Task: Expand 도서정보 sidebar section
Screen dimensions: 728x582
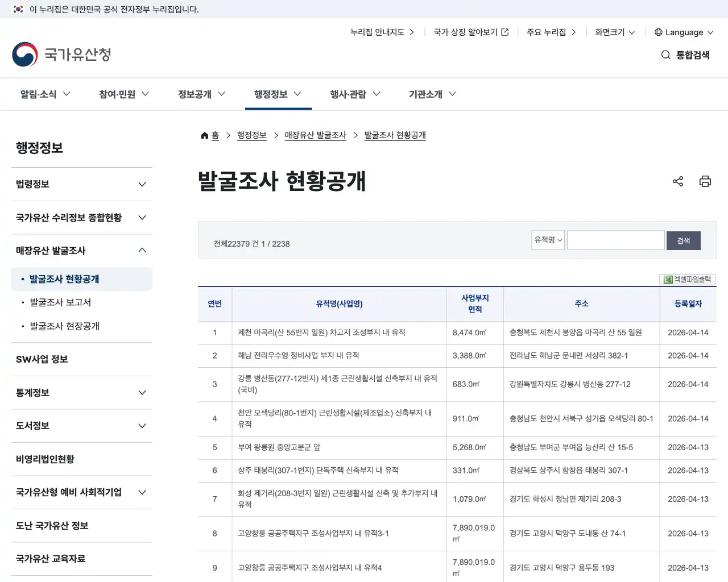Action: pyautogui.click(x=82, y=426)
